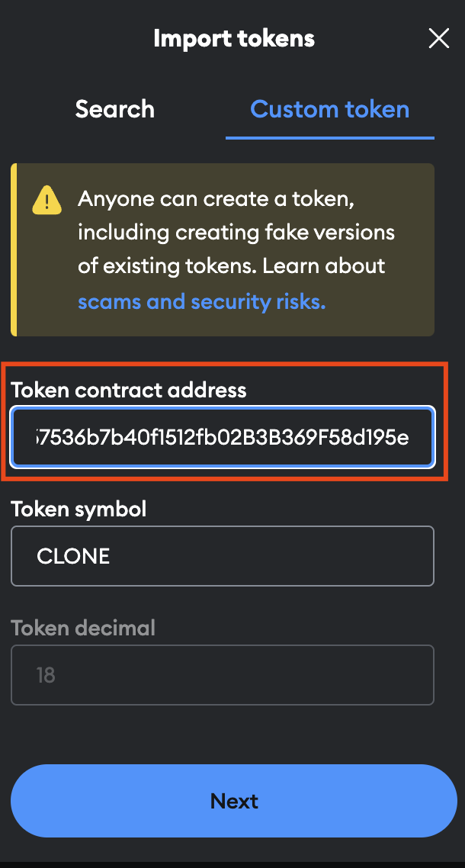Click the Token decimal field showing 18
This screenshot has width=465, height=868.
pyautogui.click(x=222, y=675)
